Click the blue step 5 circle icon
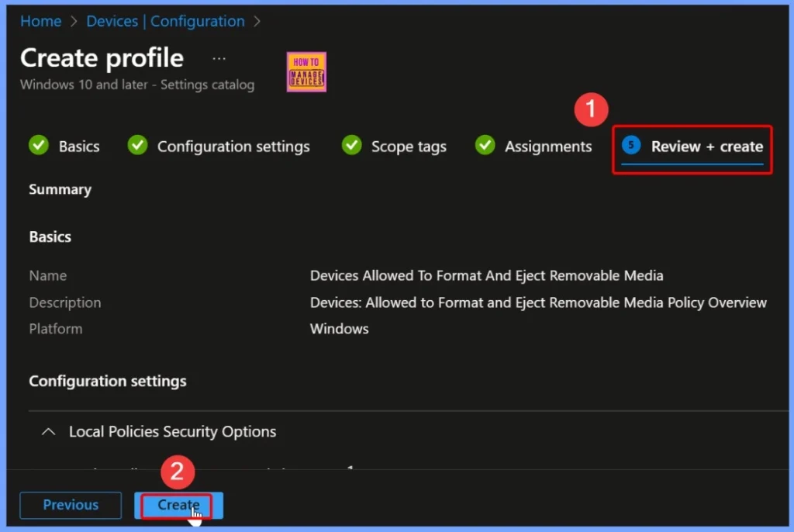Screen dimensions: 794x532 tap(631, 146)
